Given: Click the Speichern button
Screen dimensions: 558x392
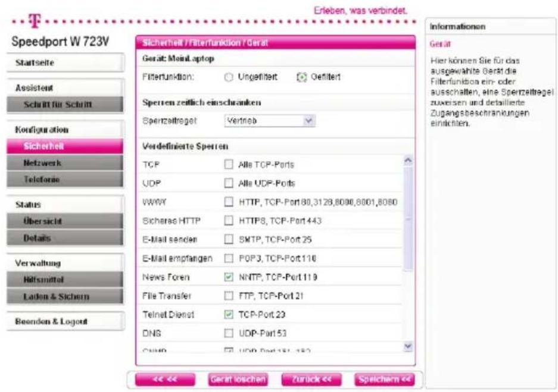Looking at the screenshot, I should (385, 380).
